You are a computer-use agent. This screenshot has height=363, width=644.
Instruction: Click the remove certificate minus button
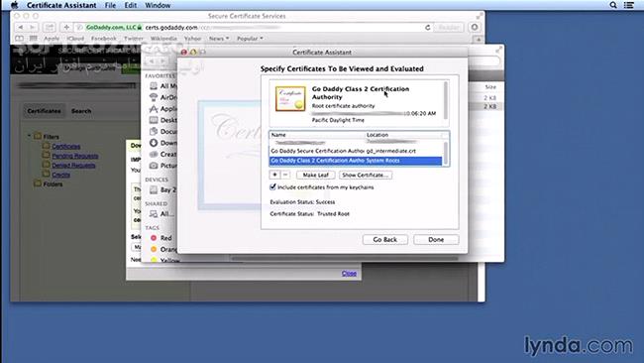click(285, 175)
